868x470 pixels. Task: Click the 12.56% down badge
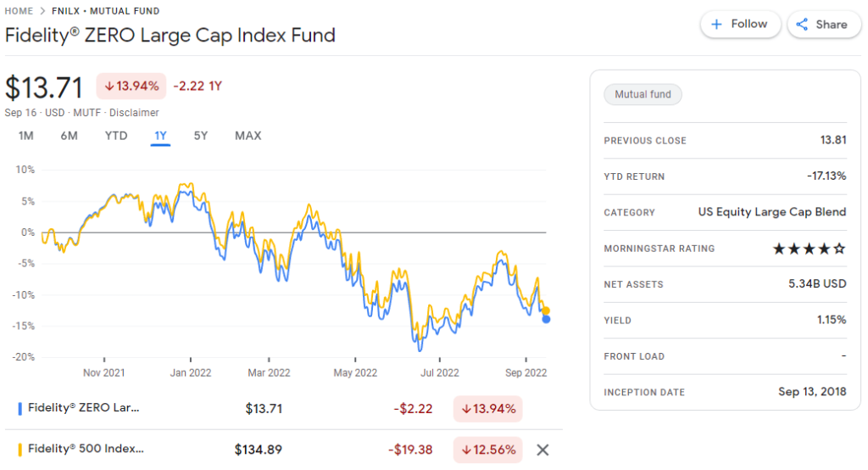point(487,450)
